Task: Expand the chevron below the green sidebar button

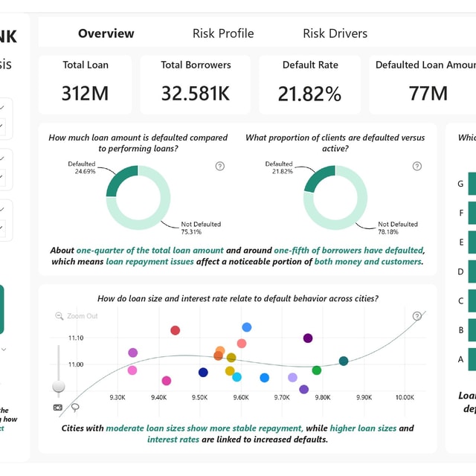Action: (x=4, y=350)
